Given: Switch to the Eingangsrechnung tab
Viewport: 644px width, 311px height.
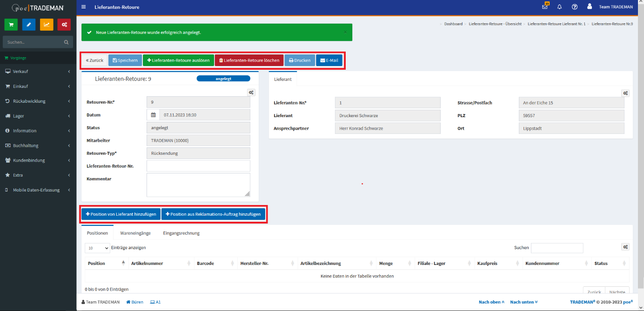Looking at the screenshot, I should (181, 233).
